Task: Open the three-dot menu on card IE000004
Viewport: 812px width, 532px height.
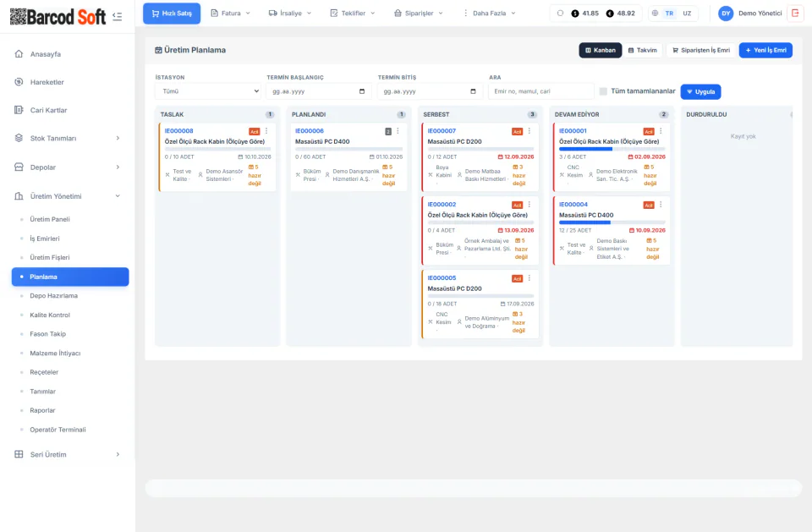Action: click(661, 205)
